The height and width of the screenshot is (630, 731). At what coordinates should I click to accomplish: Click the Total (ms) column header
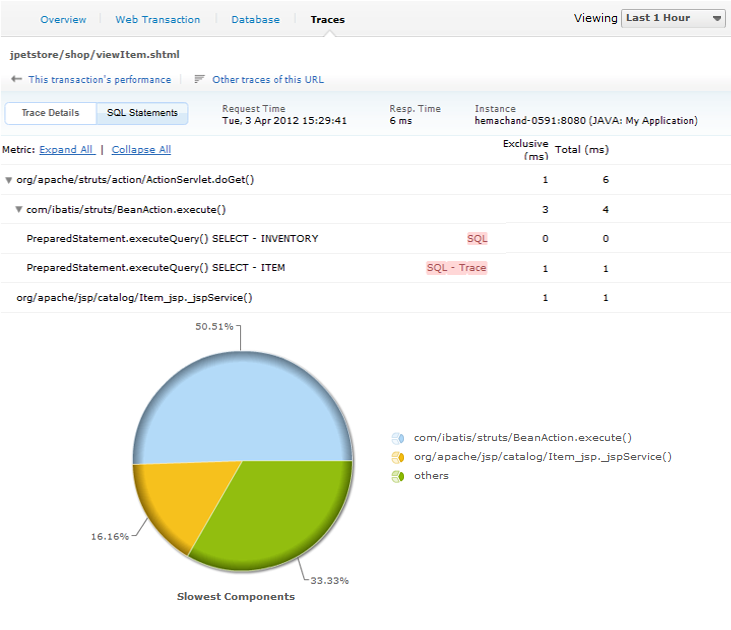(582, 150)
